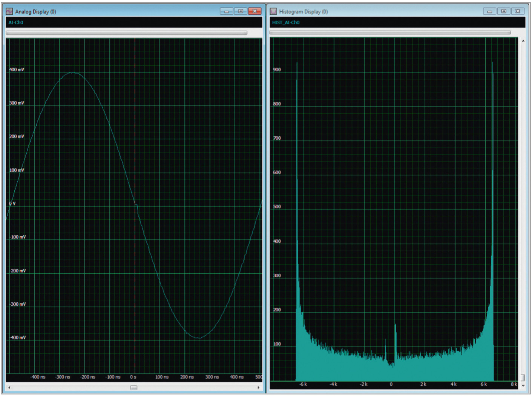
Task: Click the Analog Display top progress bar
Action: tap(126, 33)
